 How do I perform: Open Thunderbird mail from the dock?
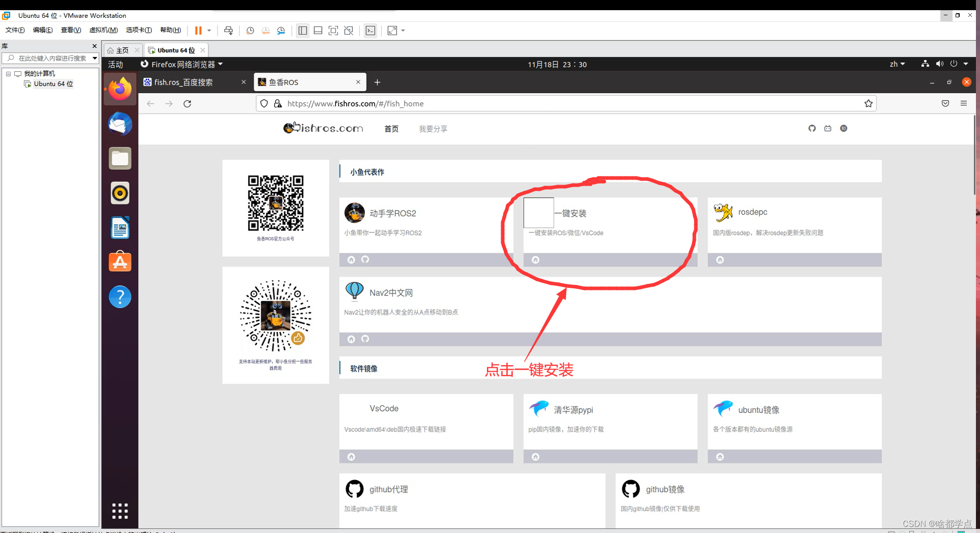pos(120,124)
